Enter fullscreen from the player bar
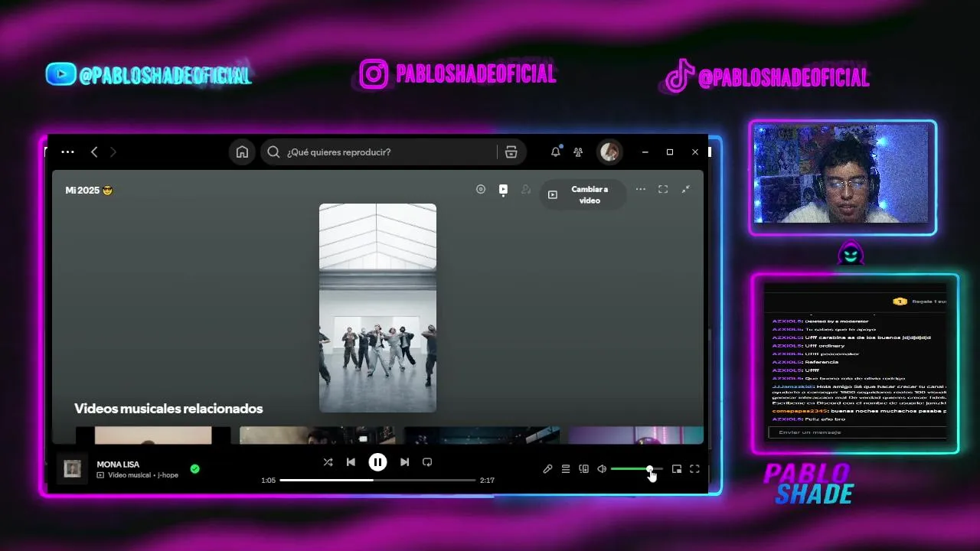This screenshot has height=551, width=980. point(695,469)
